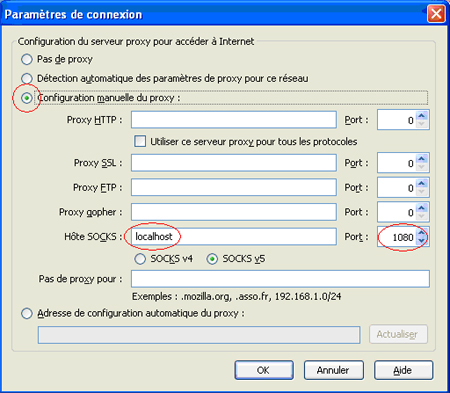The image size is (450, 393).
Task: Select the 'Pas de proxy' radio option
Action: [x=27, y=59]
